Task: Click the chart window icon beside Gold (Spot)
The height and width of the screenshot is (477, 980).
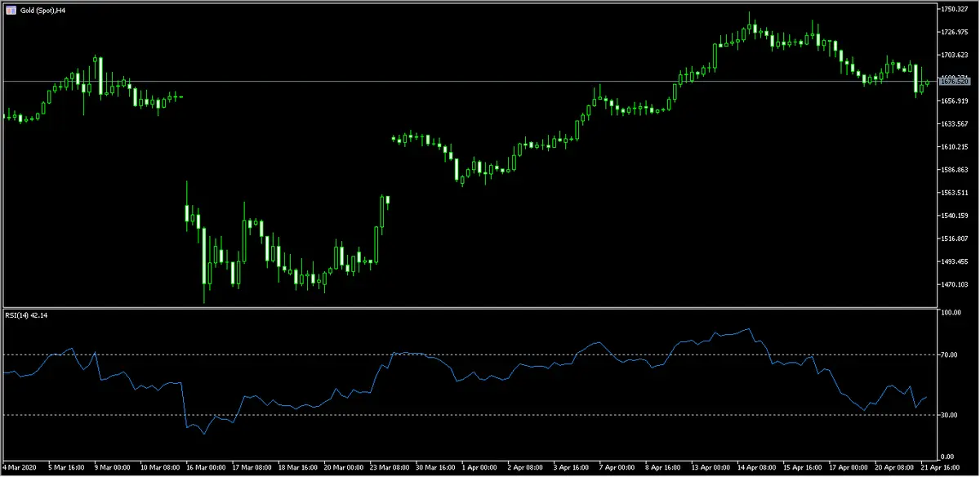Action: click(9, 10)
